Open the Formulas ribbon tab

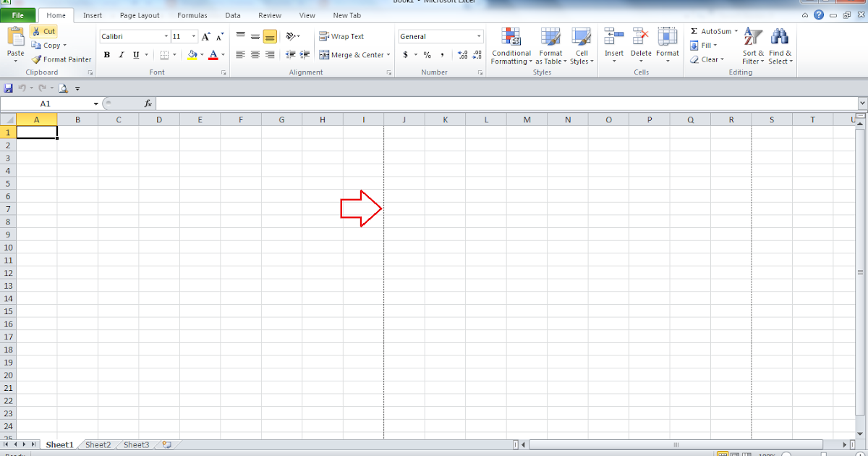pos(192,15)
